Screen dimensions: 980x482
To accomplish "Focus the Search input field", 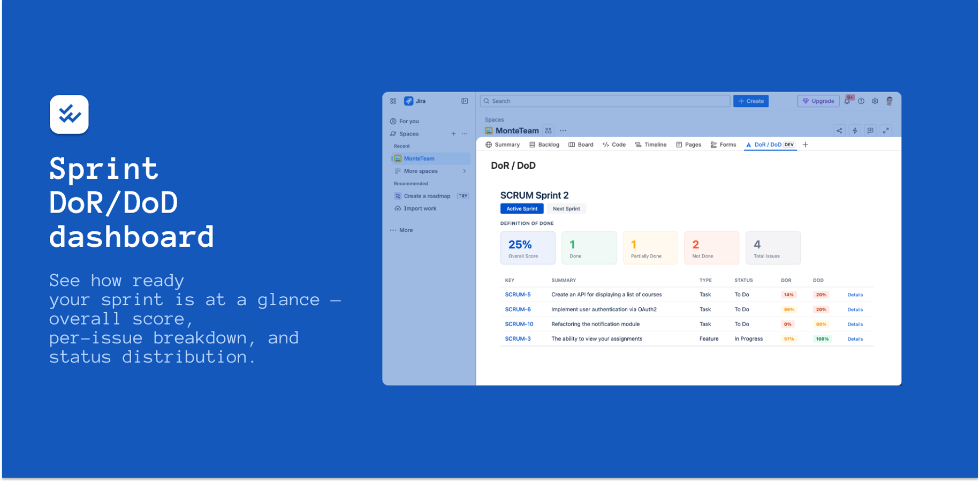I will 605,101.
